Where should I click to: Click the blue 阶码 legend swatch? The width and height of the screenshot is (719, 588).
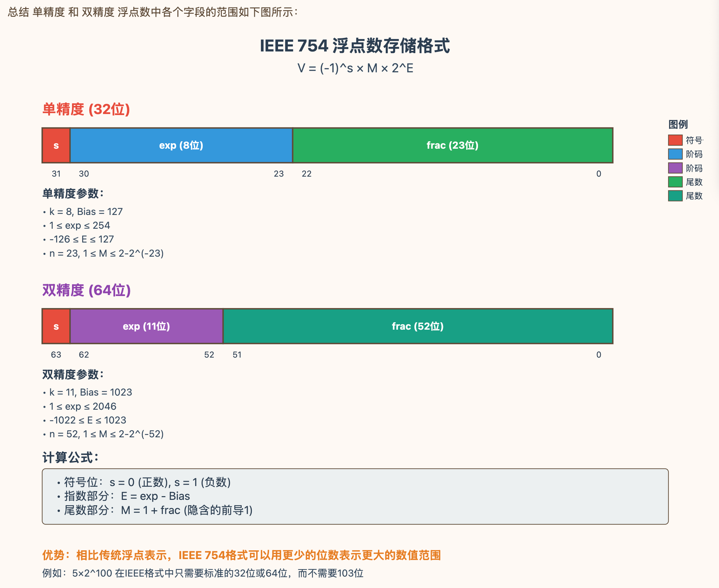click(x=675, y=154)
